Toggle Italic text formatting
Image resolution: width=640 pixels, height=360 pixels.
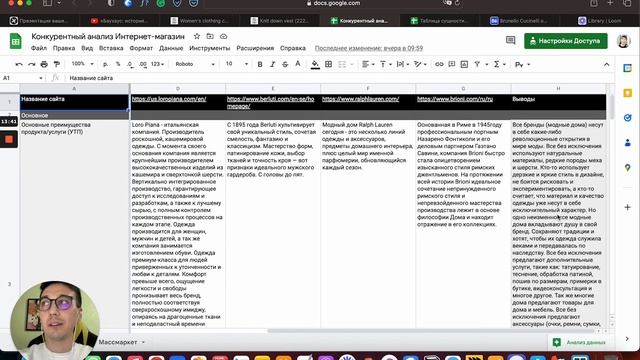point(272,64)
